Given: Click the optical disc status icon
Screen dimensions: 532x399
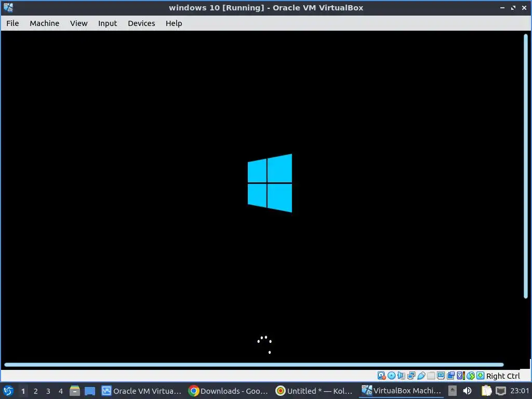Looking at the screenshot, I should click(392, 376).
